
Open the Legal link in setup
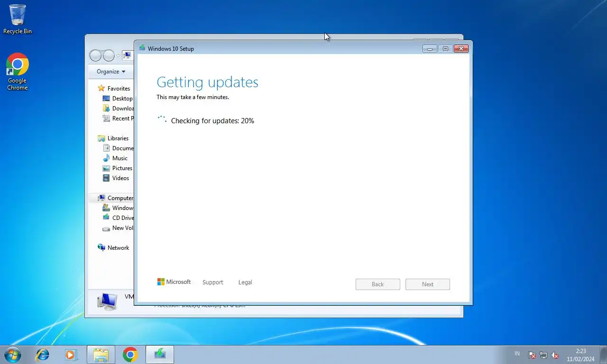click(245, 282)
